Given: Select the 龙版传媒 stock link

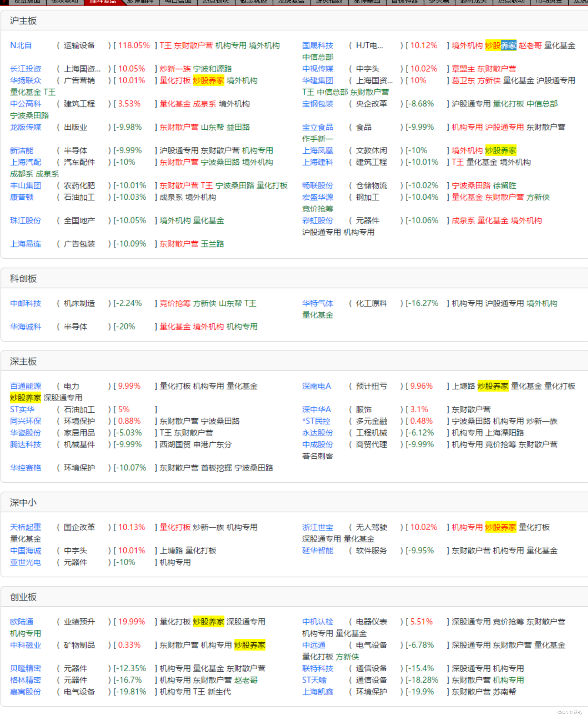Looking at the screenshot, I should point(26,127).
